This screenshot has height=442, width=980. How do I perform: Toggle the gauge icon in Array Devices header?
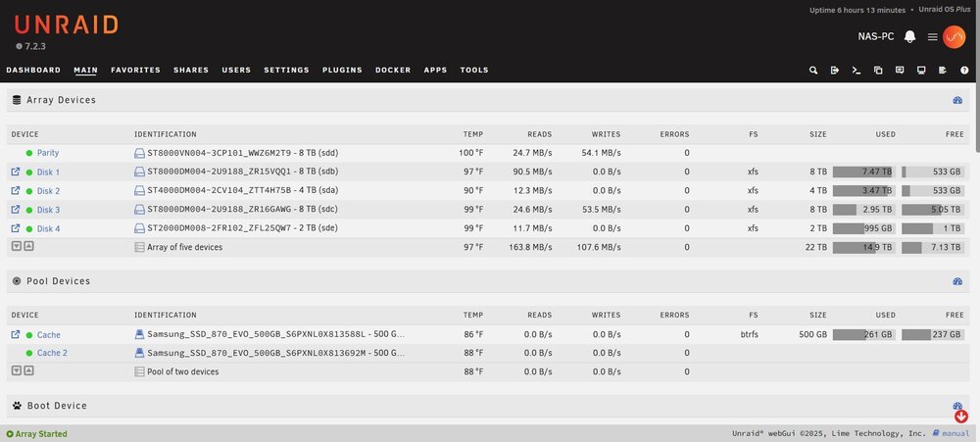957,100
